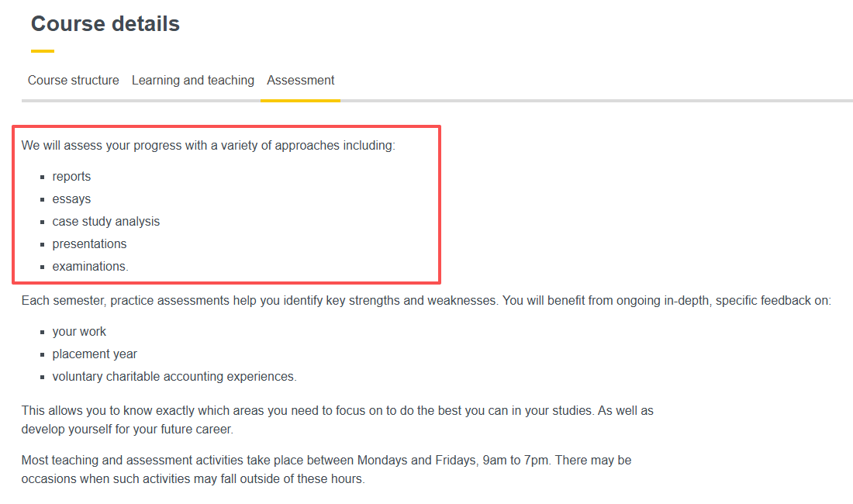Viewport: 853px width, 504px height.
Task: Click 'voluntary charitable accounting experiences' text
Action: 174,377
